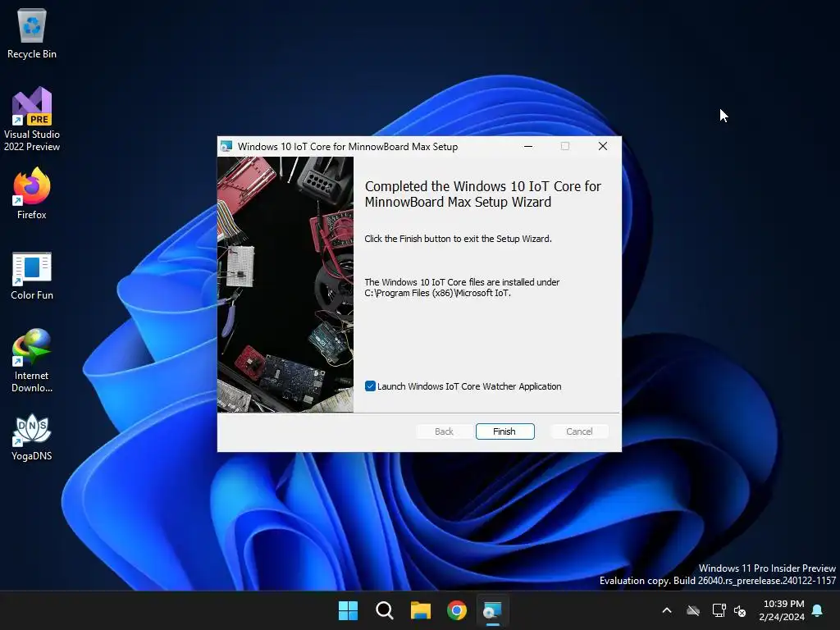Open the notification bell icon
840x630 pixels.
(x=818, y=610)
